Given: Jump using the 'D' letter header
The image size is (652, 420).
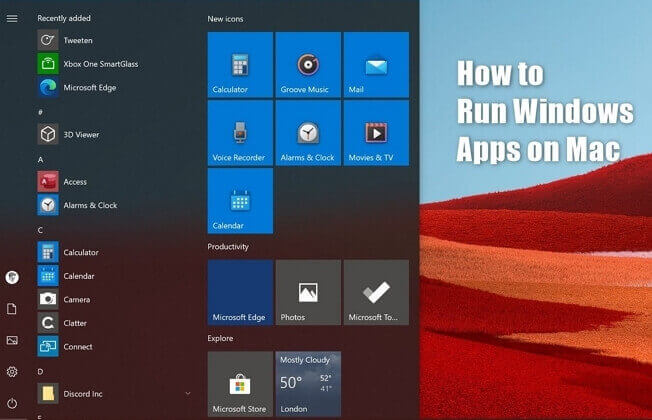Looking at the screenshot, I should [x=40, y=371].
